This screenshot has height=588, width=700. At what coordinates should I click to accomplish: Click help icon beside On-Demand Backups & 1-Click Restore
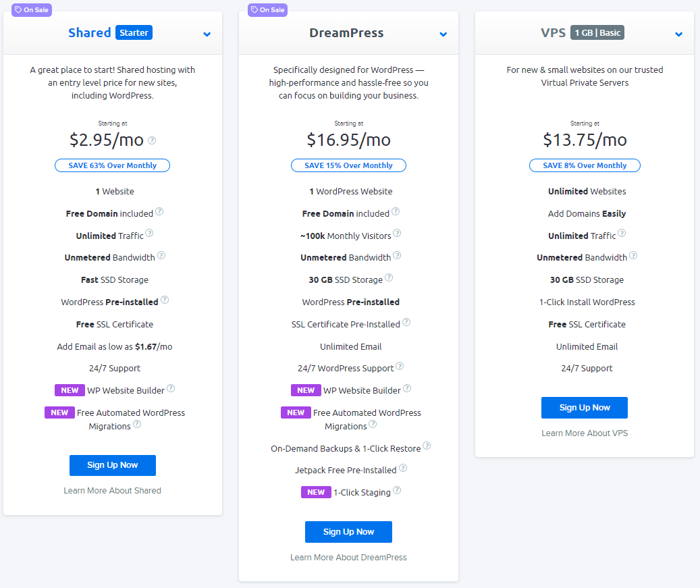click(427, 446)
